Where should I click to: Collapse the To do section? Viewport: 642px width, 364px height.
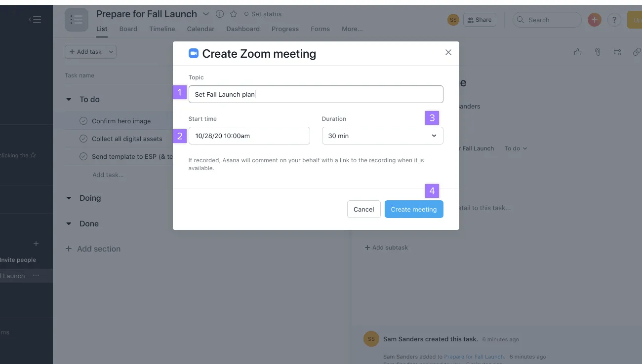point(69,99)
